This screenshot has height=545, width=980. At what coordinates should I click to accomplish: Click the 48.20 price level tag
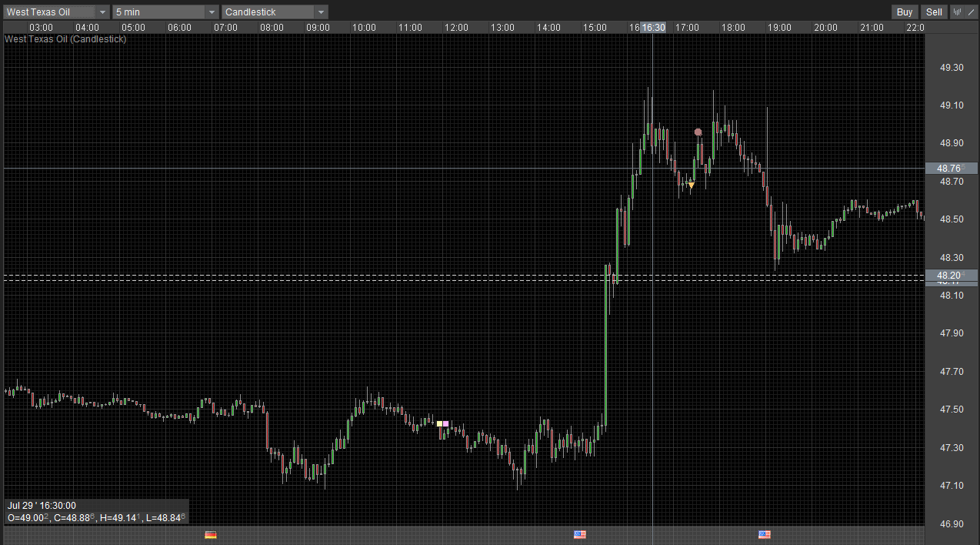[x=951, y=275]
